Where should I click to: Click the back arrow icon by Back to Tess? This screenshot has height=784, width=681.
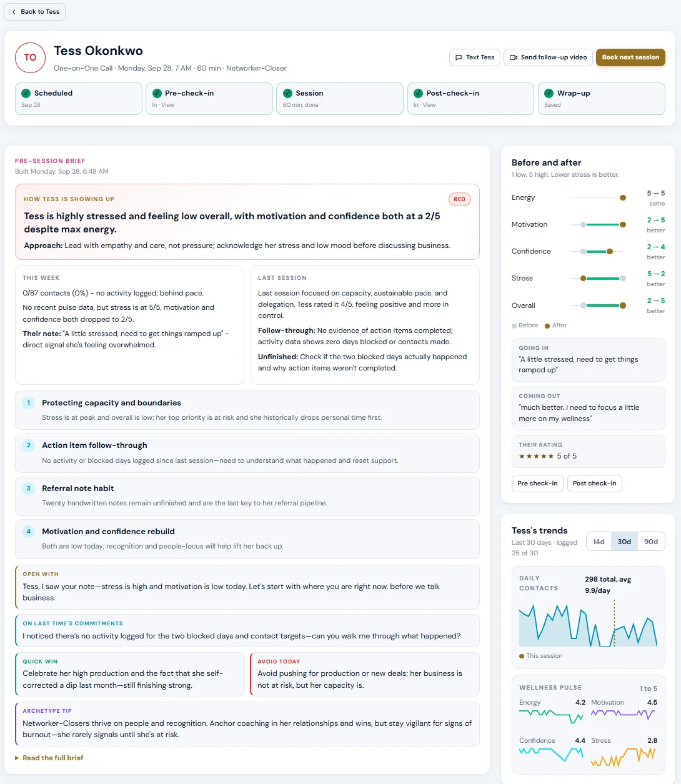click(14, 12)
